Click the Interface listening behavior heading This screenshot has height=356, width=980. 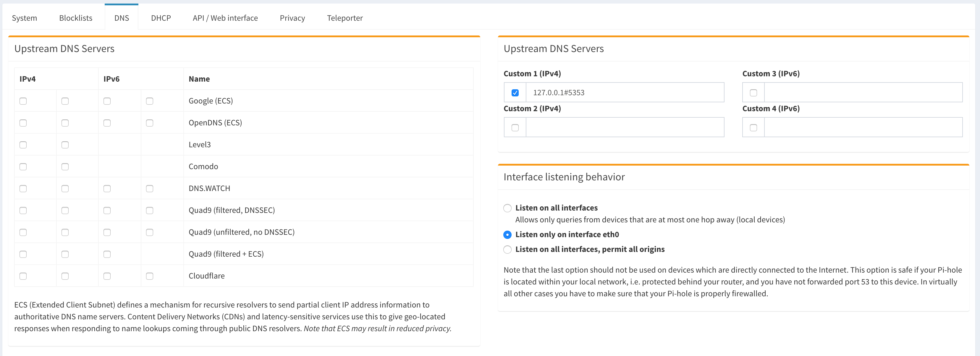[x=564, y=177]
